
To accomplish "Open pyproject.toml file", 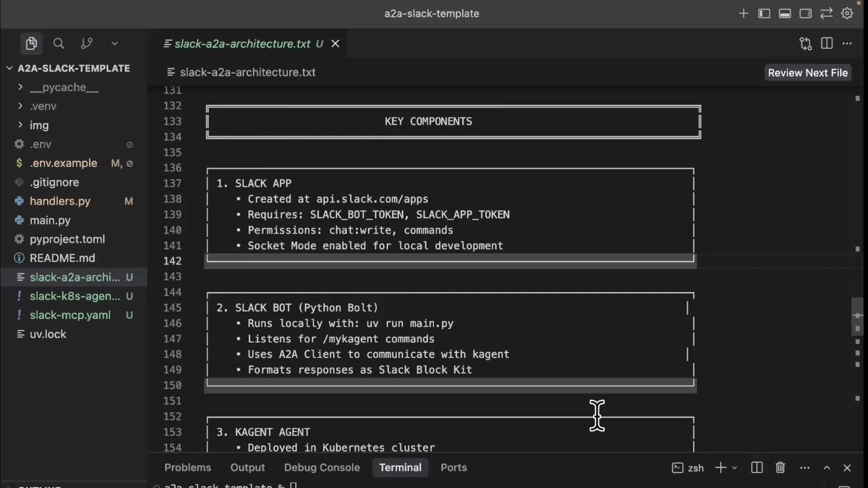I will pos(74,239).
